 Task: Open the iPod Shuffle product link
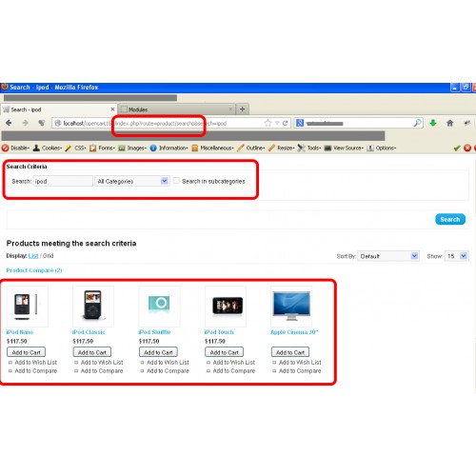[x=154, y=332]
